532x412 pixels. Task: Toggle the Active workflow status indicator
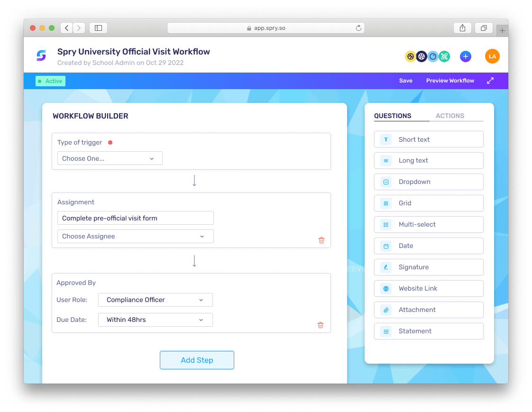(x=50, y=81)
